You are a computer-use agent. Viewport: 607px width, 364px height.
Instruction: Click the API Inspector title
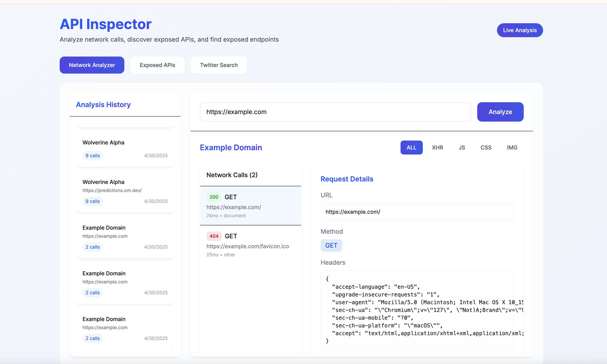pyautogui.click(x=106, y=24)
